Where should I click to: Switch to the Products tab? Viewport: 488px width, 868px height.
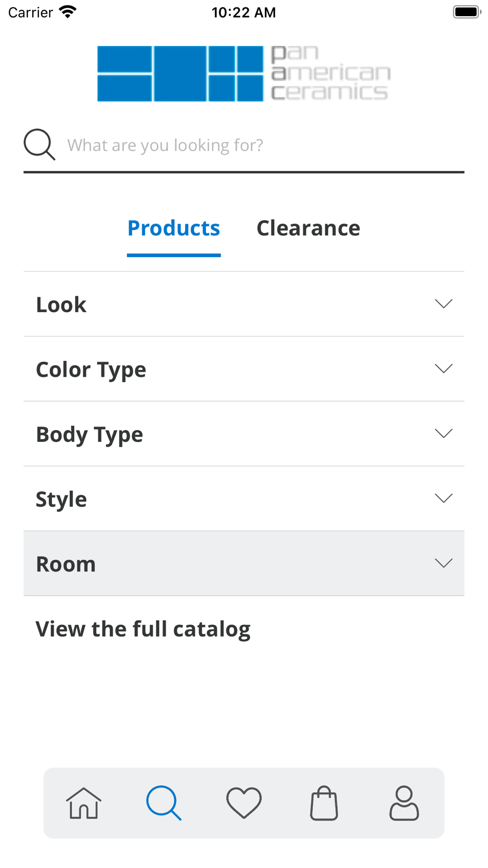pyautogui.click(x=174, y=228)
